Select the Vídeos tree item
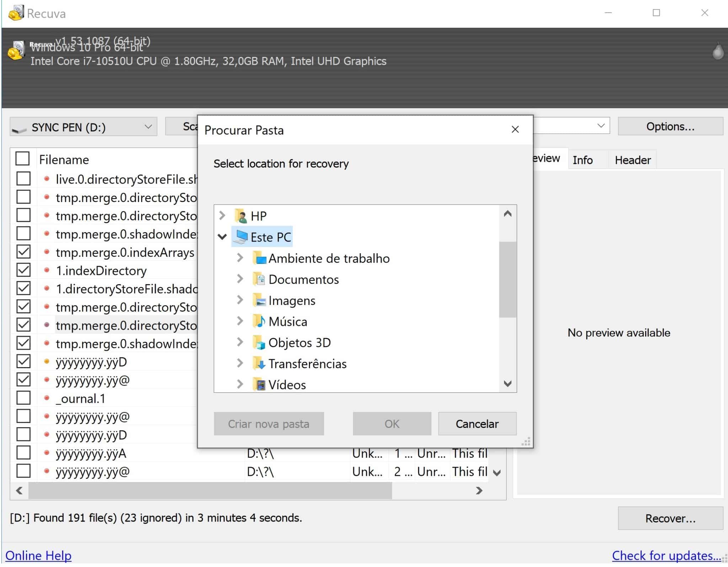This screenshot has width=728, height=567. [x=287, y=385]
